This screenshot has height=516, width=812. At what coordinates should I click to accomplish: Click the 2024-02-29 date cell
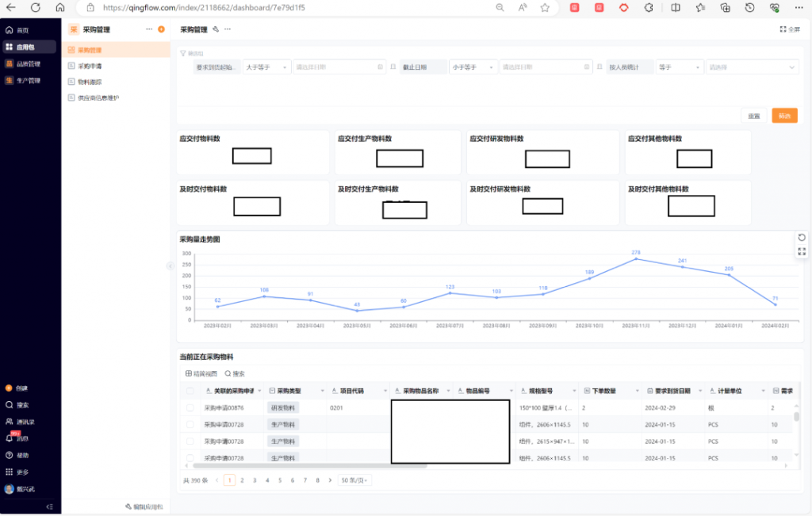tap(660, 408)
